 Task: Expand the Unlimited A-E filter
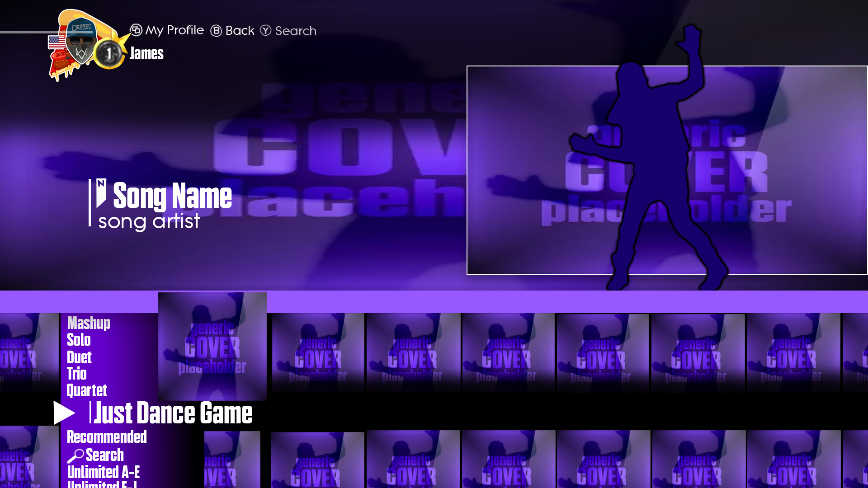[104, 471]
